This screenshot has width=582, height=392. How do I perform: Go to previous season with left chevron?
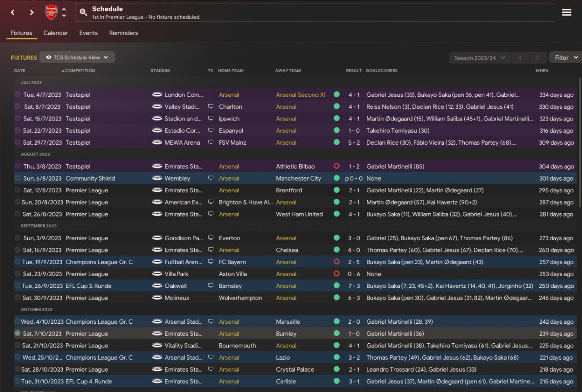click(520, 58)
